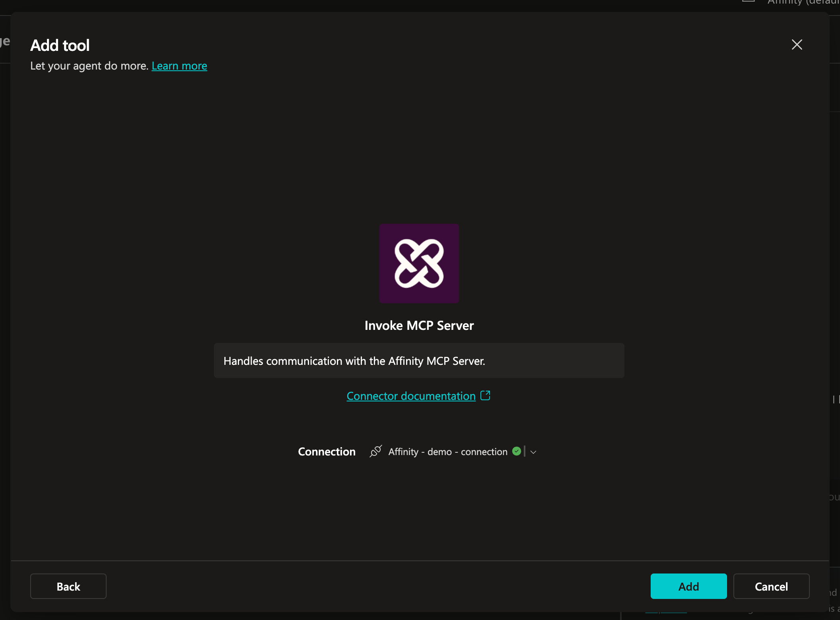Viewport: 840px width, 620px height.
Task: Click the connection plug icon
Action: click(376, 451)
